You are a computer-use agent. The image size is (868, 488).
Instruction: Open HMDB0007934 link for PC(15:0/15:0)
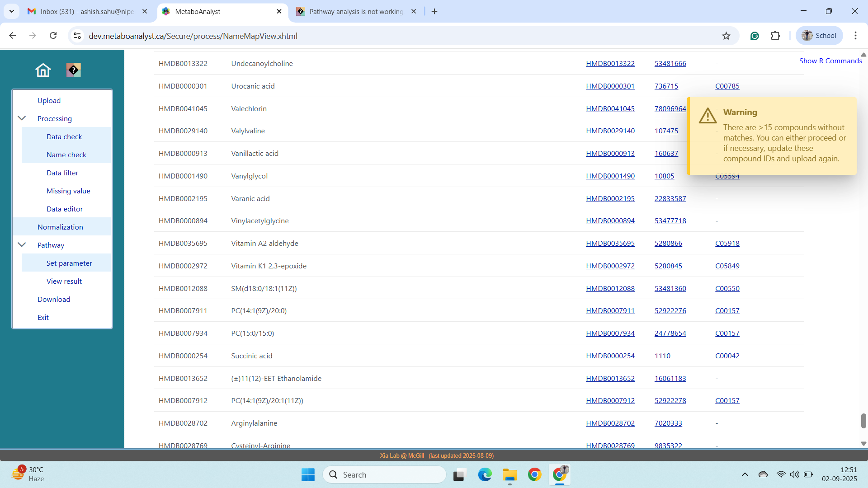point(610,333)
